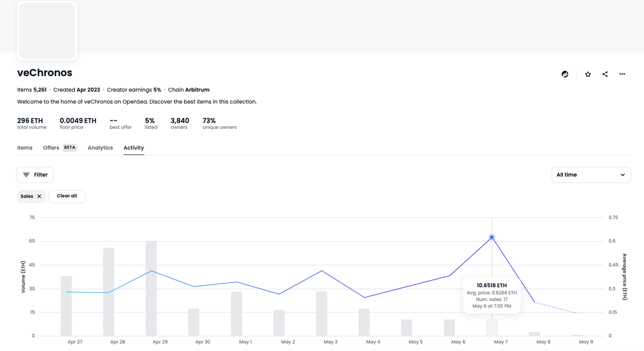The height and width of the screenshot is (351, 644).
Task: Click the highlighted blue chart data point
Action: pos(492,237)
